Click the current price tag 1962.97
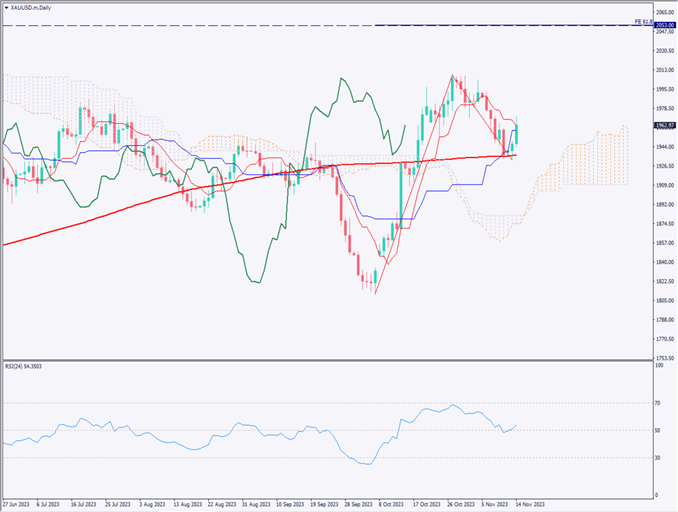This screenshot has width=678, height=512. [x=664, y=126]
